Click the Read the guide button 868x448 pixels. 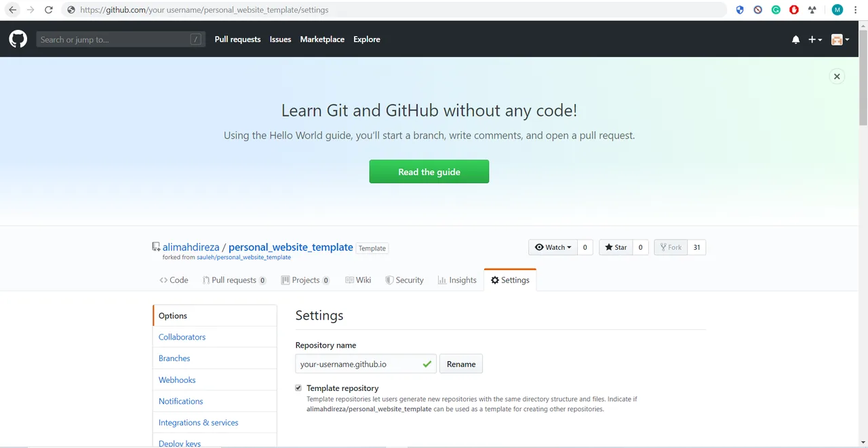(x=429, y=172)
